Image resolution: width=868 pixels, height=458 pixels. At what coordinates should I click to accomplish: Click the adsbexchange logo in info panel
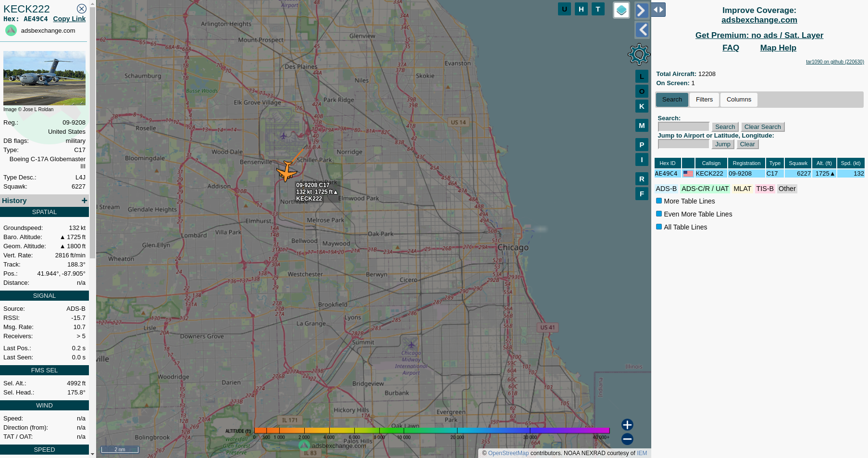pyautogui.click(x=11, y=30)
